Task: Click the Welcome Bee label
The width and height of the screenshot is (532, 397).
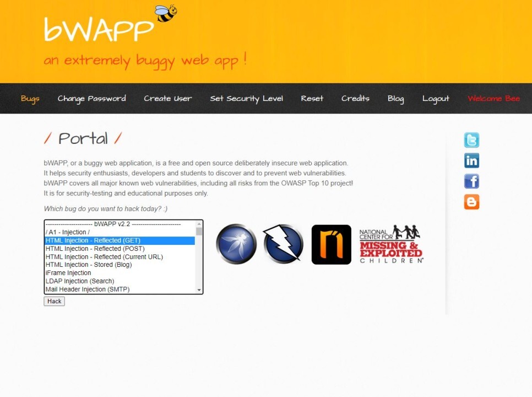Action: point(493,99)
